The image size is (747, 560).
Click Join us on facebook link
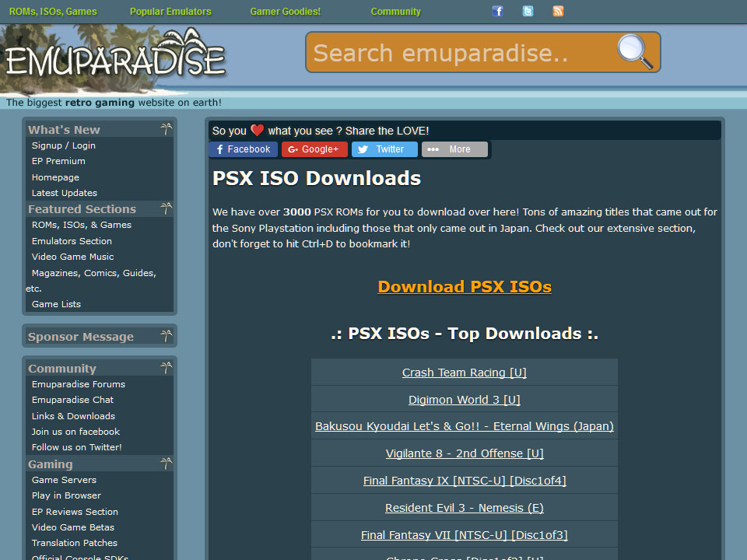tap(75, 432)
